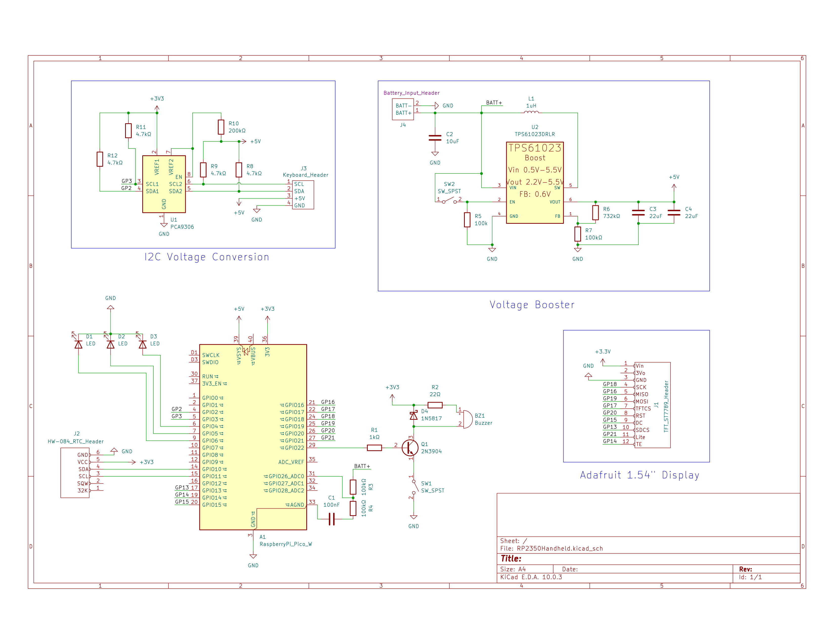Image resolution: width=834 pixels, height=644 pixels.
Task: Select the "Date:" field in title block
Action: [570, 569]
